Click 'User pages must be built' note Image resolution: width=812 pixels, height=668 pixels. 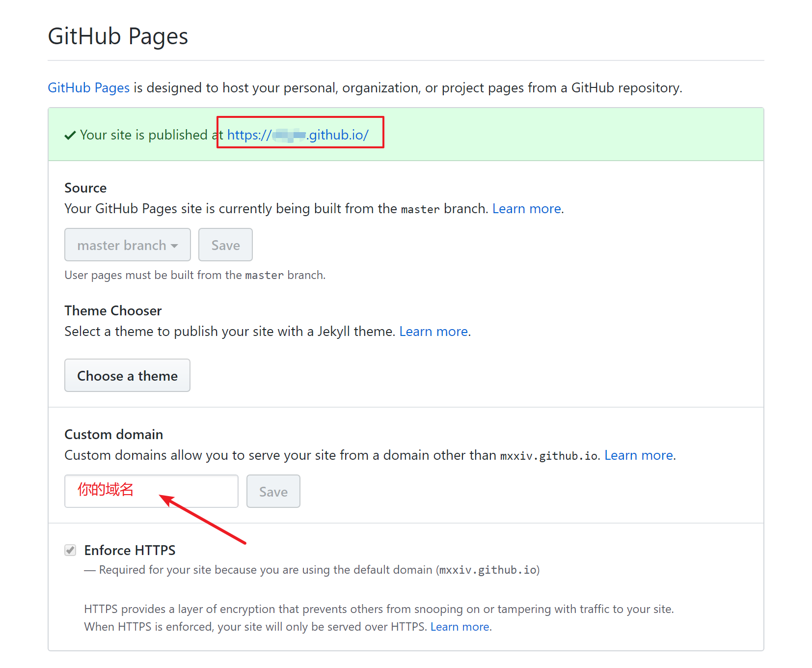[195, 275]
